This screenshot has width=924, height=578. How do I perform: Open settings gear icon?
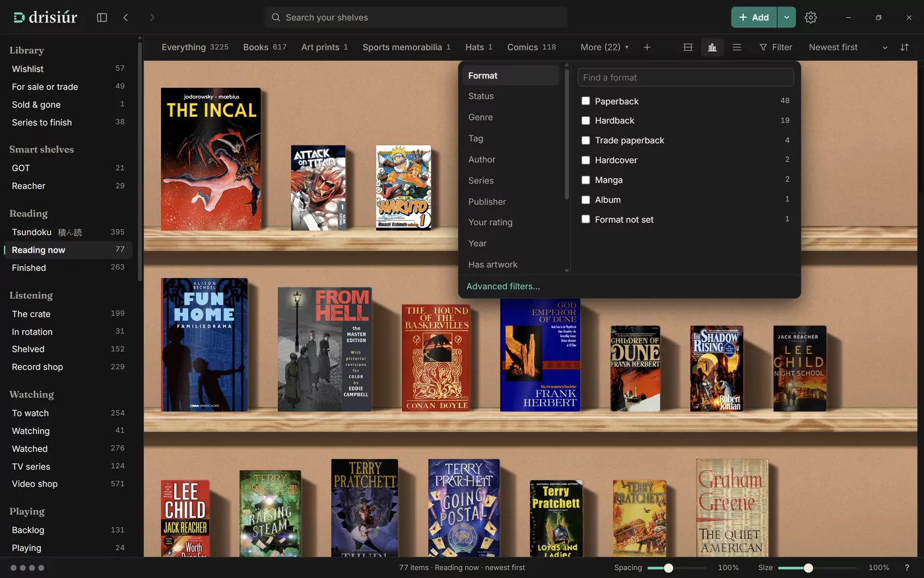pos(810,18)
